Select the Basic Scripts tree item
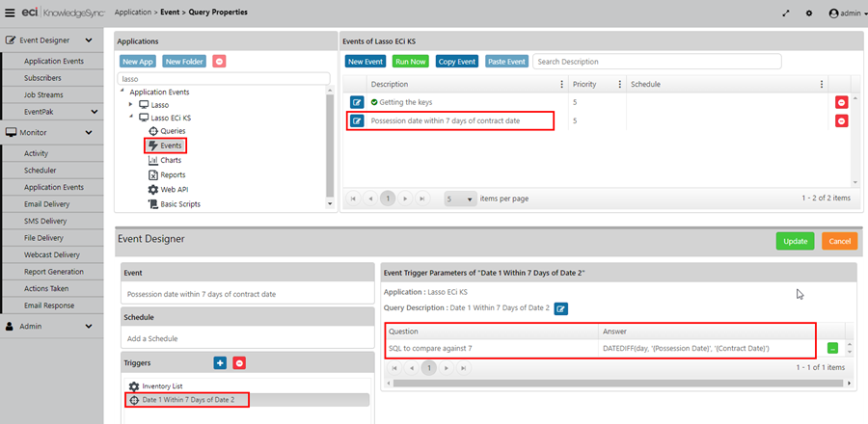Viewport: 868px width, 424px height. click(x=175, y=204)
